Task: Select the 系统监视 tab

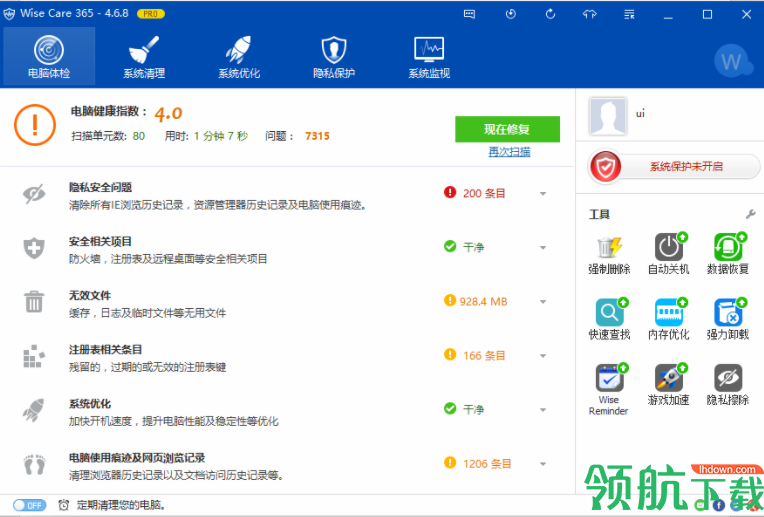Action: click(x=429, y=57)
